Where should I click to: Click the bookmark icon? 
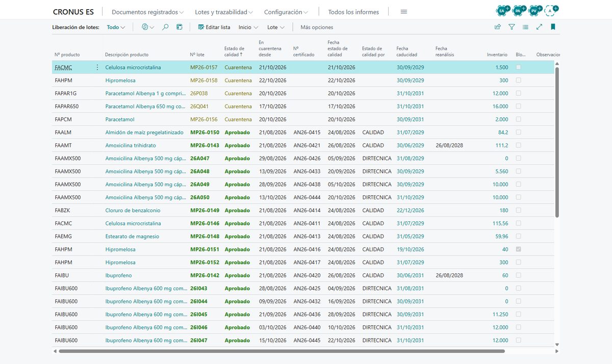pyautogui.click(x=553, y=27)
